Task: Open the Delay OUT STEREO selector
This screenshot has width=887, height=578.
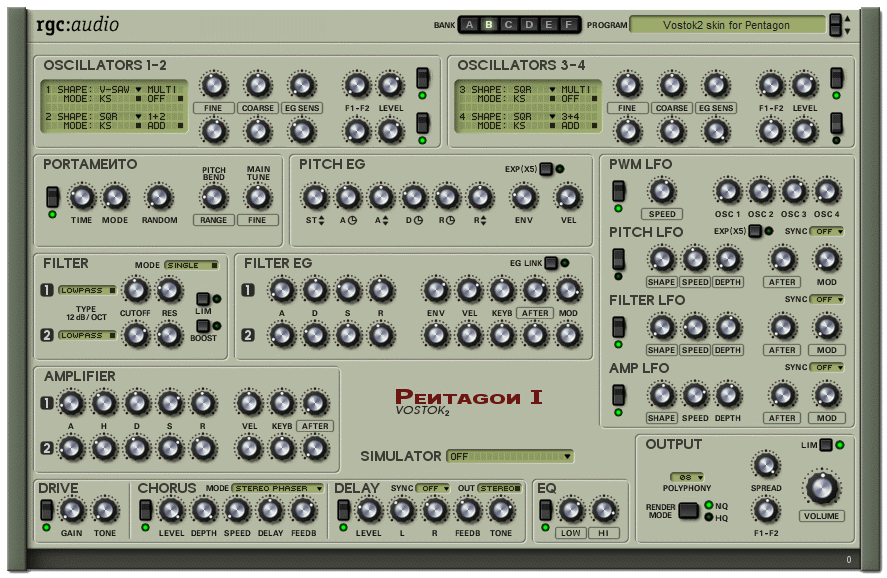Action: click(500, 488)
